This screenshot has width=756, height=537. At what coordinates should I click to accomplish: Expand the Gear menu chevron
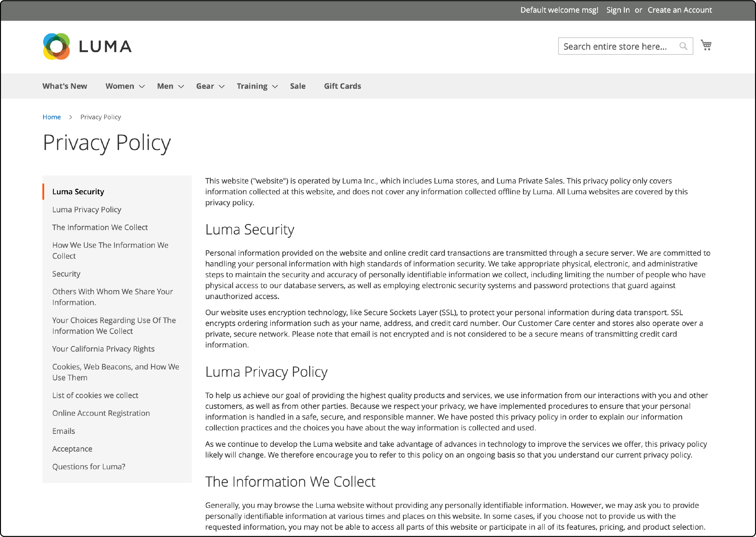[x=222, y=87]
